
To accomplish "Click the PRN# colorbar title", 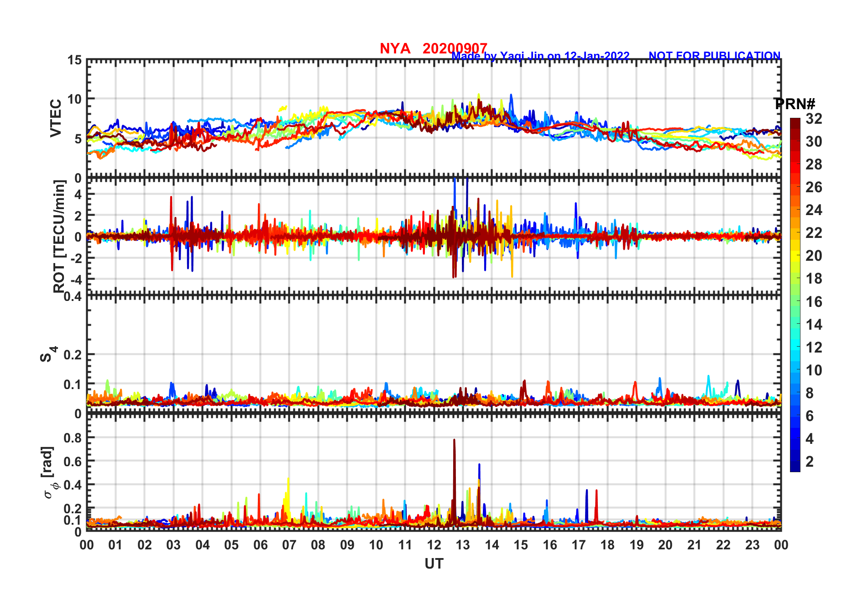I will [x=795, y=104].
